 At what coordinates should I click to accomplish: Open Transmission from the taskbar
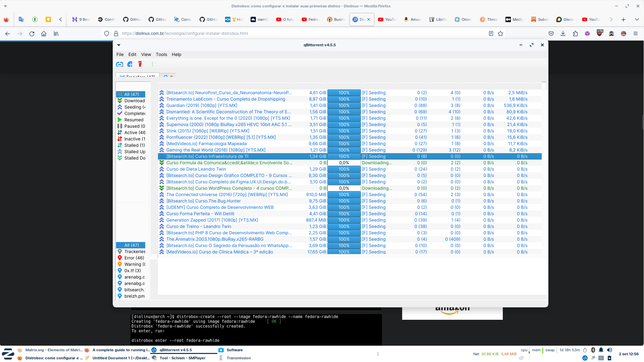(235, 358)
